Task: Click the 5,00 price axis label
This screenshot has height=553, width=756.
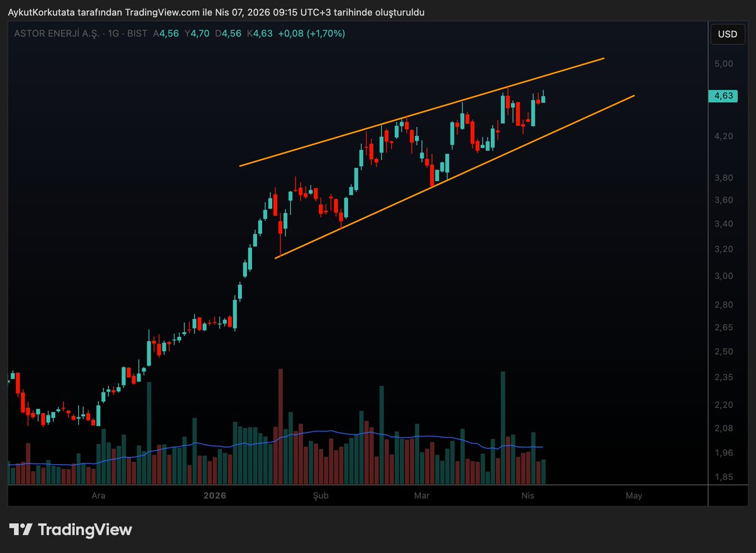Action: [x=723, y=64]
